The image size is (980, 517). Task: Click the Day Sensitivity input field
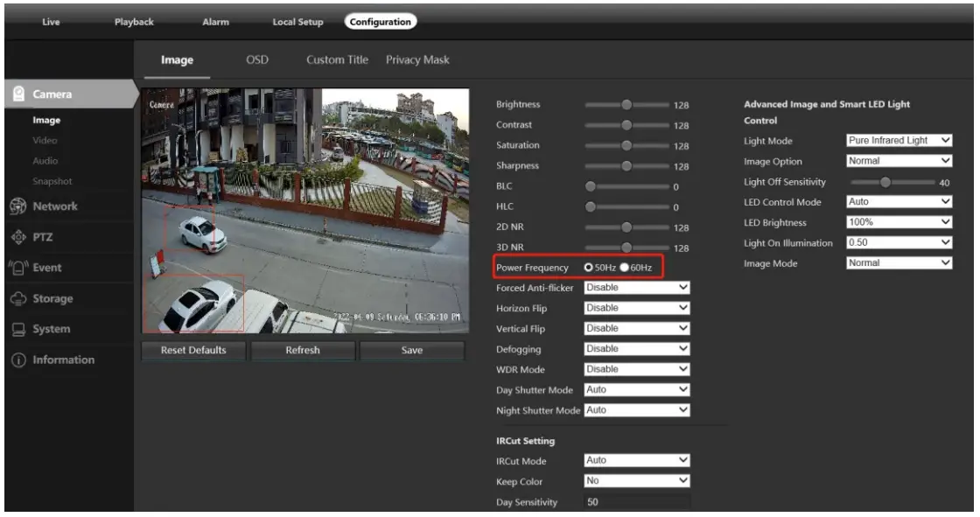pyautogui.click(x=637, y=502)
